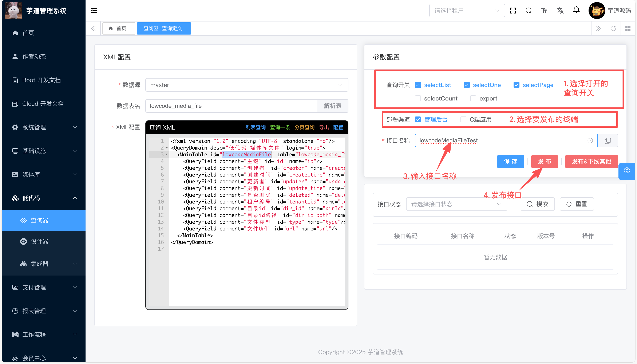The height and width of the screenshot is (364, 637).
Task: Open the language translation icon
Action: (560, 11)
